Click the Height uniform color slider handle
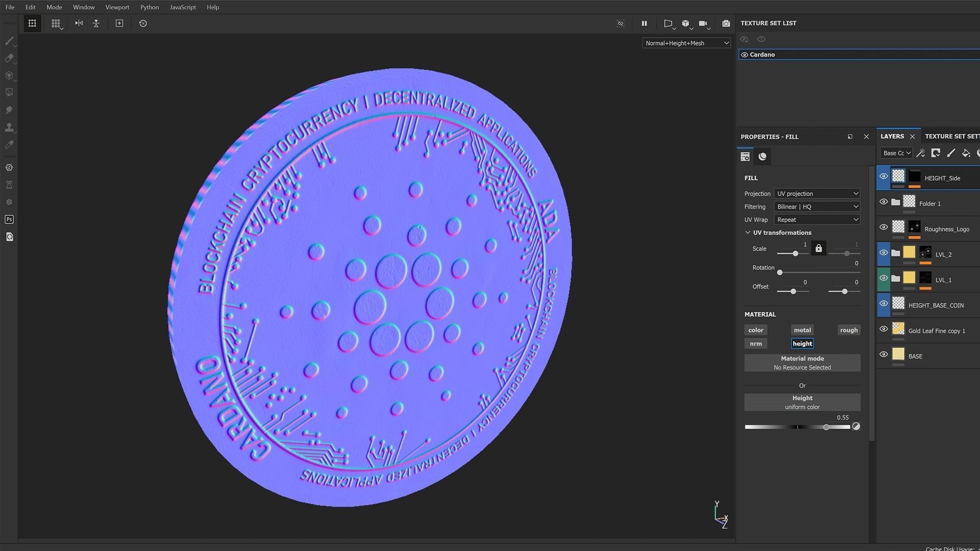This screenshot has width=980, height=551. [826, 427]
